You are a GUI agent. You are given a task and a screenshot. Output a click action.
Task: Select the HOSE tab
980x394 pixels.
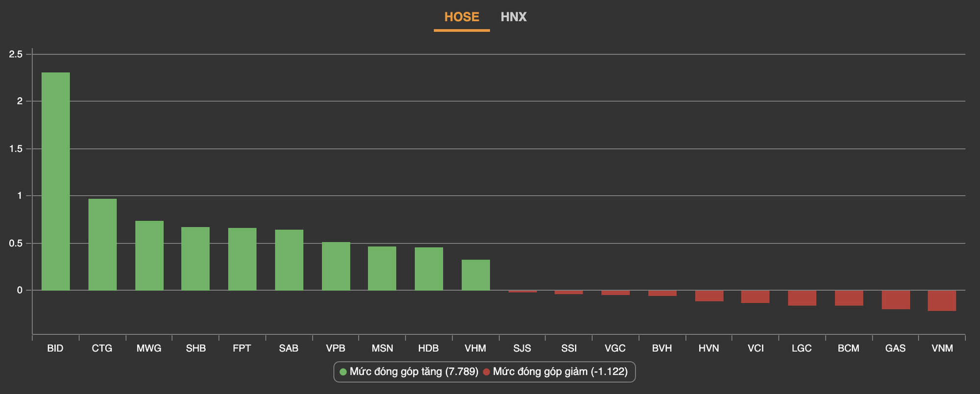pyautogui.click(x=462, y=17)
